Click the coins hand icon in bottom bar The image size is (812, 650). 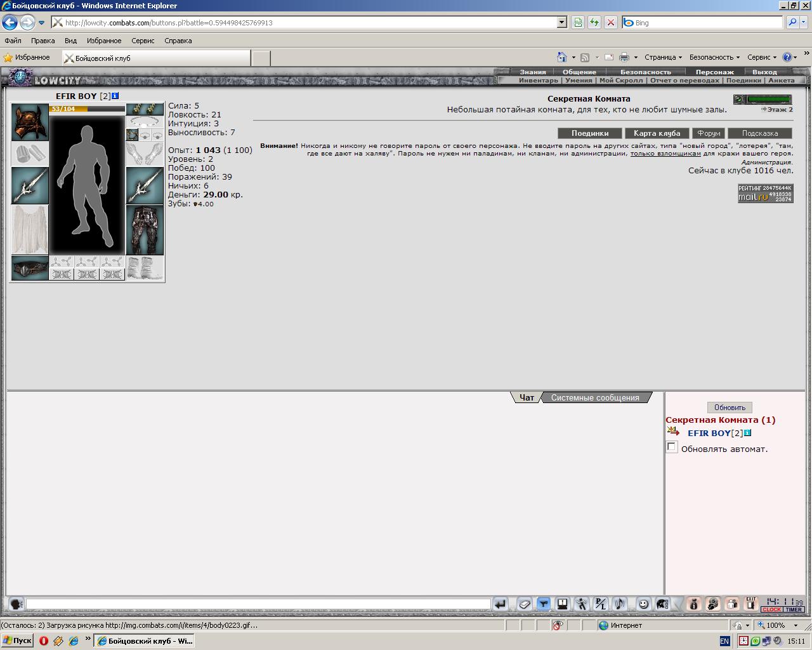[x=712, y=604]
